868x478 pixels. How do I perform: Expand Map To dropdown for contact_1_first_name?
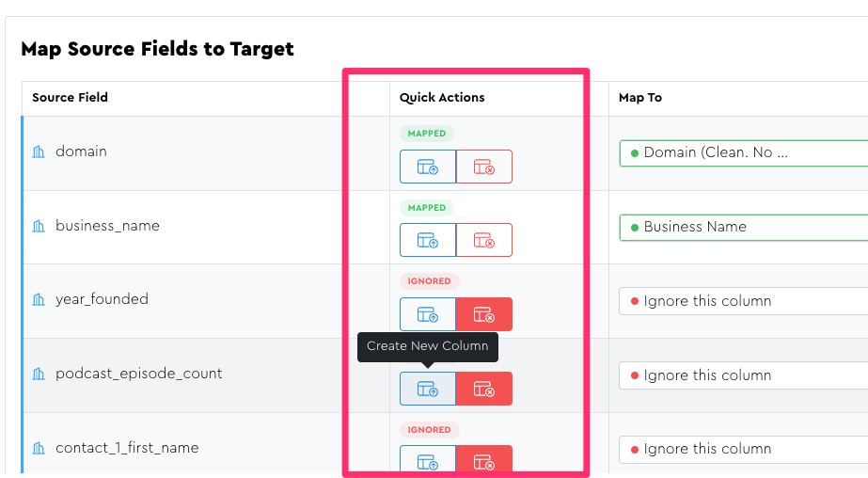[x=743, y=449]
